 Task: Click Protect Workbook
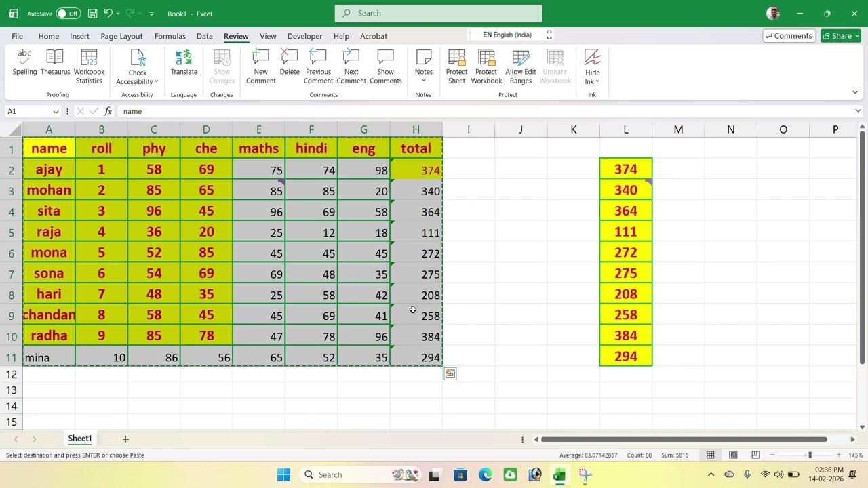pyautogui.click(x=486, y=67)
